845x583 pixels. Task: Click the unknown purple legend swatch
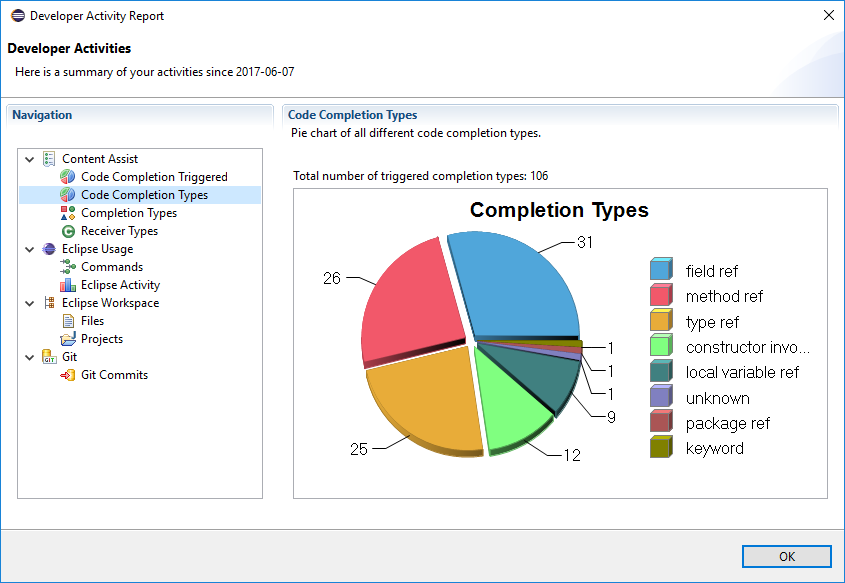tap(661, 395)
